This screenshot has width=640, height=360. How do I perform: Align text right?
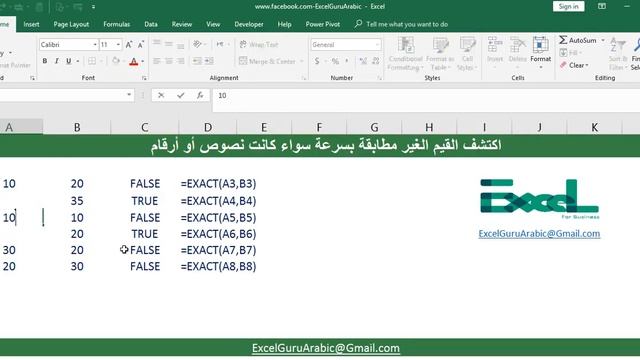click(180, 61)
